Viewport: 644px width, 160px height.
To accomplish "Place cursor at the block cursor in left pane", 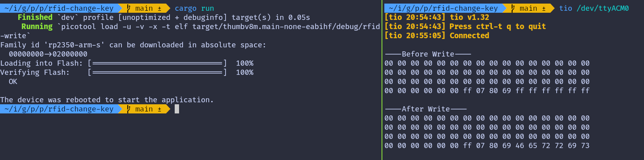I will click(x=177, y=109).
